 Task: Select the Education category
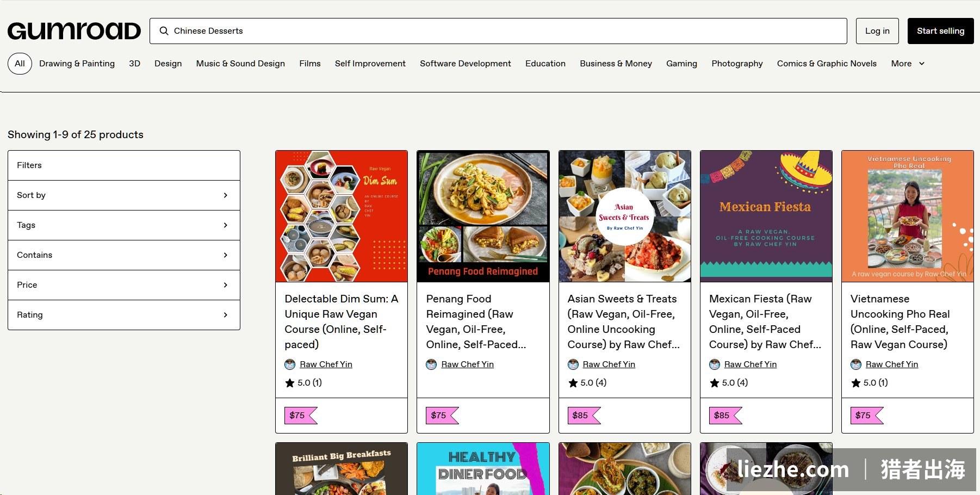point(545,64)
